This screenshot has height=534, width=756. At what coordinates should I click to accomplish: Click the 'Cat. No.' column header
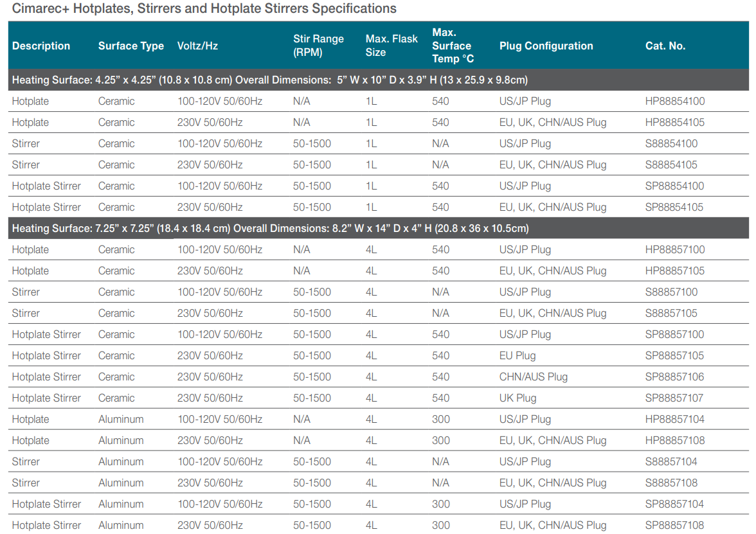coord(665,46)
